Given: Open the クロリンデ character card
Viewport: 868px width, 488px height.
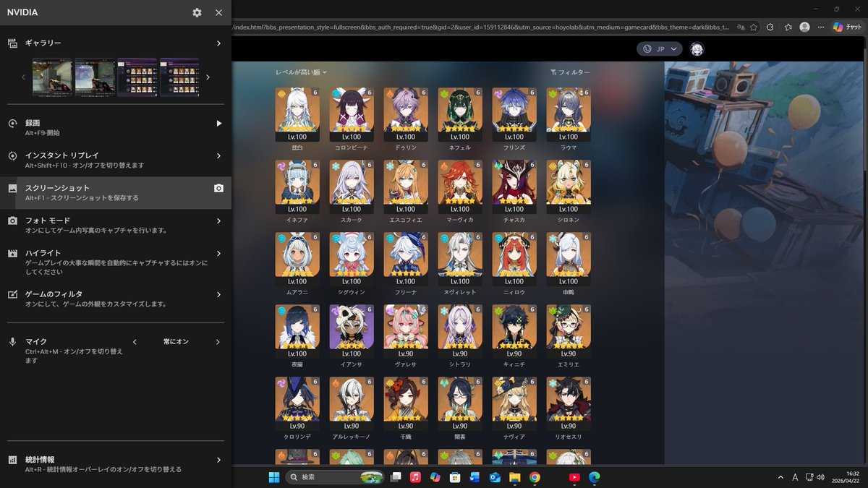Looking at the screenshot, I should coord(297,405).
